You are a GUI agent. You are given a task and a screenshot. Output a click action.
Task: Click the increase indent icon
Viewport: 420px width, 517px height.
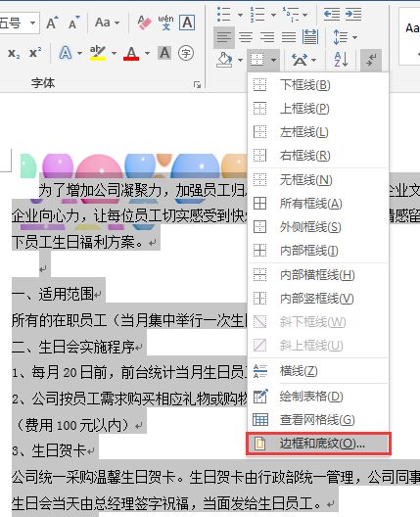tap(353, 15)
